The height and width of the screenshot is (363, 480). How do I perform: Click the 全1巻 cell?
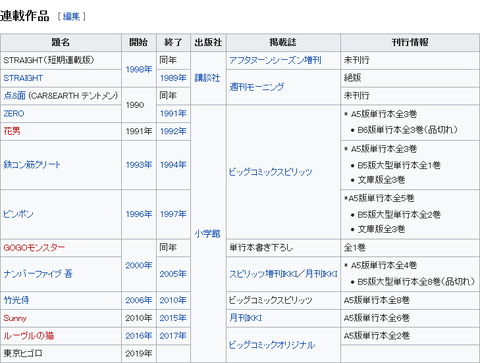point(410,248)
